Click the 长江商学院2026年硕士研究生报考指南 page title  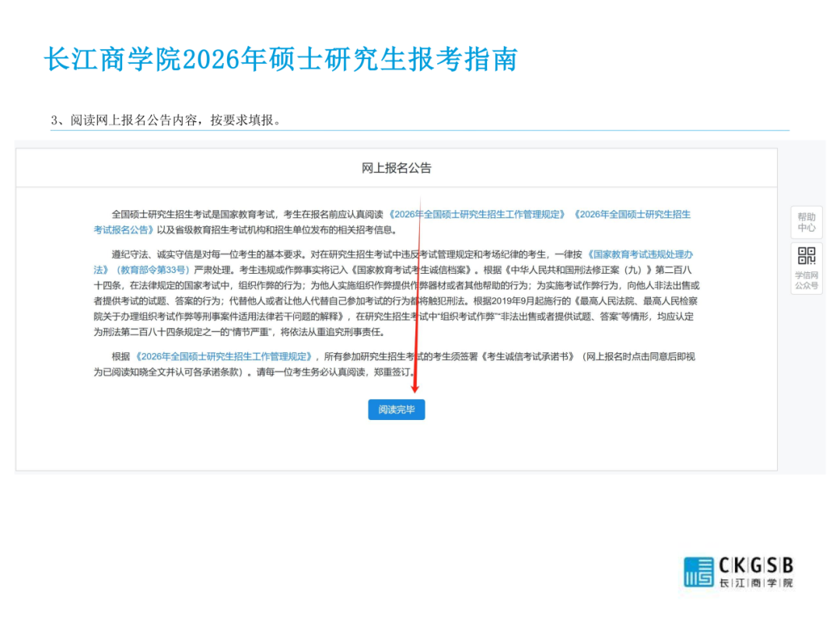[x=281, y=59]
